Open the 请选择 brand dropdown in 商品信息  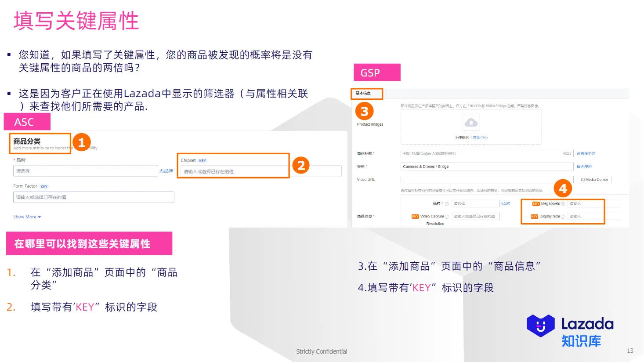click(475, 203)
